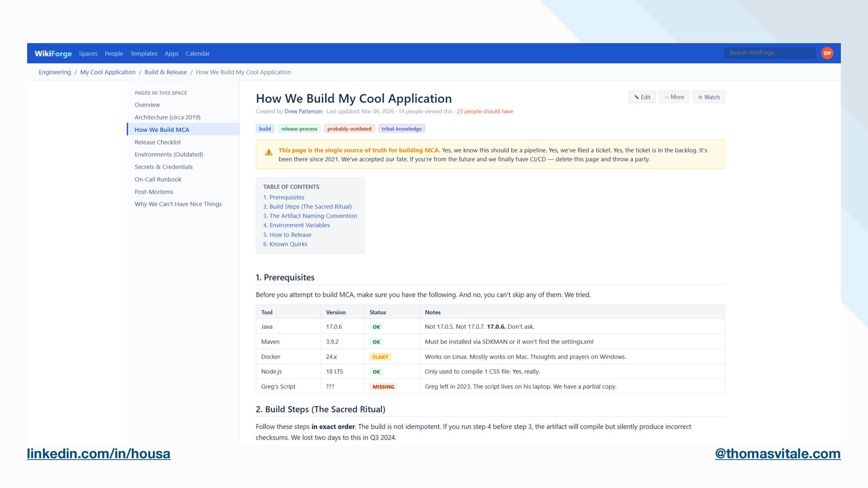The height and width of the screenshot is (488, 868).
Task: Select the probably-outdated tag
Action: 349,129
